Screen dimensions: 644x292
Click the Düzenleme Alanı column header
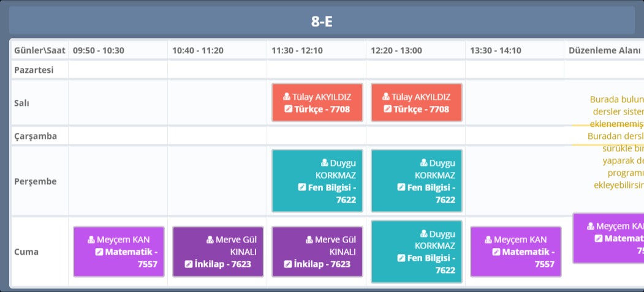[604, 50]
